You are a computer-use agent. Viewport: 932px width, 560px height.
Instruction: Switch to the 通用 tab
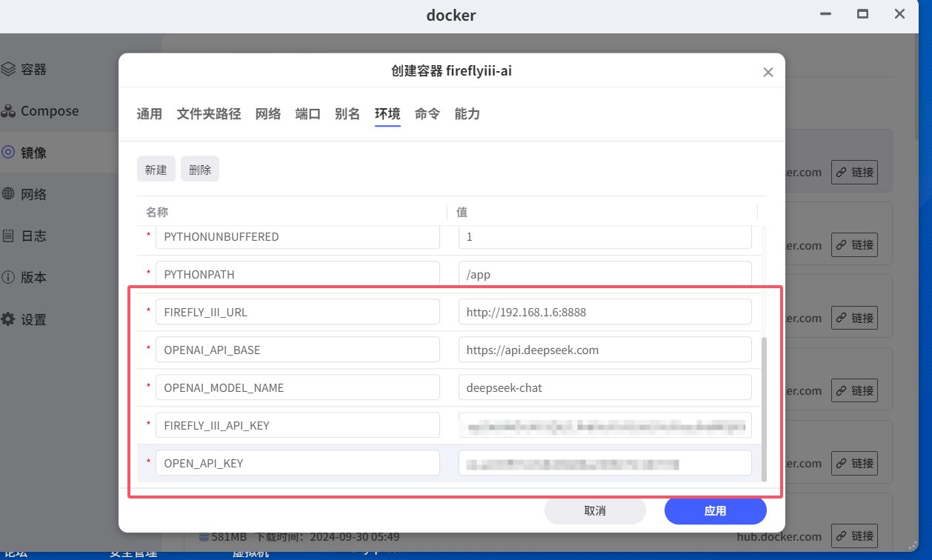click(150, 114)
